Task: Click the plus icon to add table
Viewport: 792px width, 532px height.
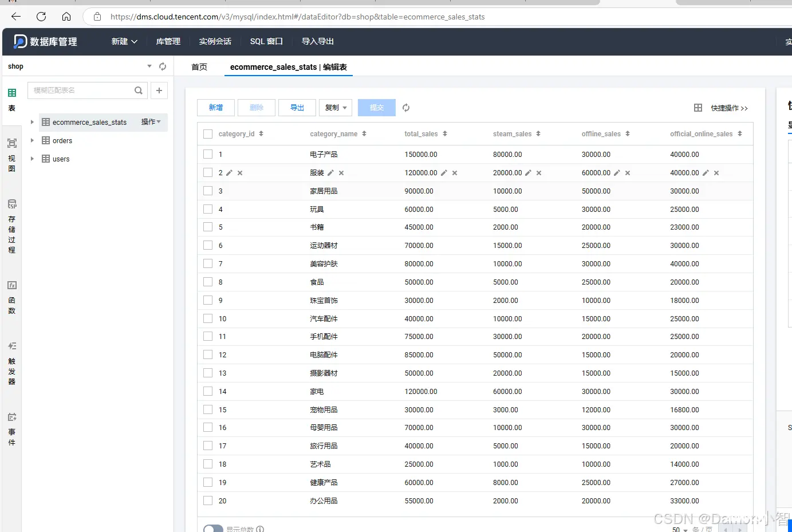Action: (159, 90)
